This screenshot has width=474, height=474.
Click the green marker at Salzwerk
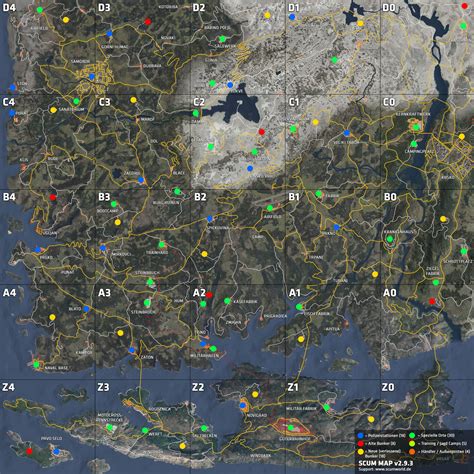pos(222,39)
